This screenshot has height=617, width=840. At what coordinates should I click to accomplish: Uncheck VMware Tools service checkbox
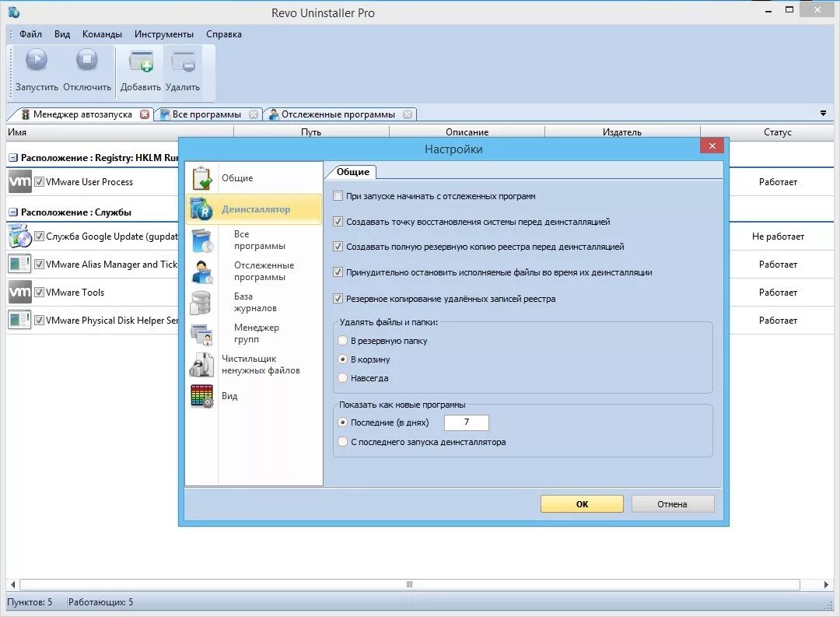tap(39, 292)
